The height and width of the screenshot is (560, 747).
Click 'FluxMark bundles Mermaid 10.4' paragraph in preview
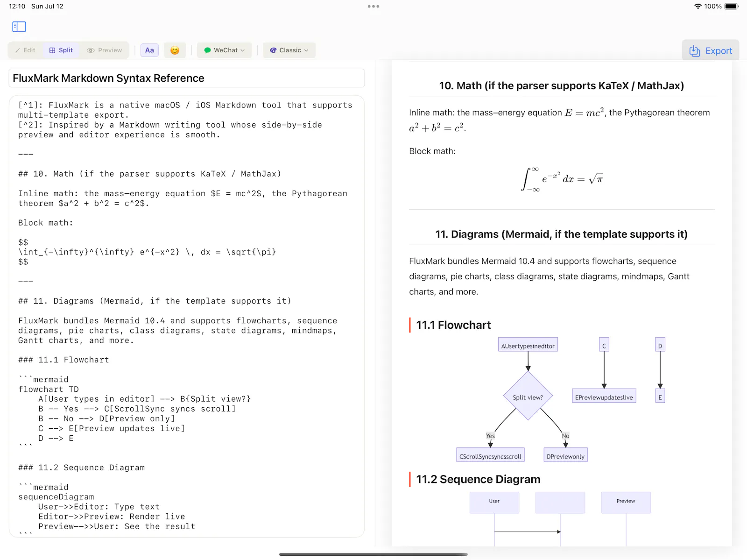click(x=550, y=276)
